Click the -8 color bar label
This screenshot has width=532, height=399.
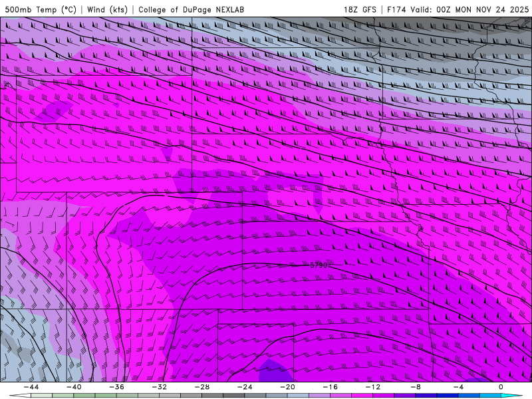pos(416,387)
